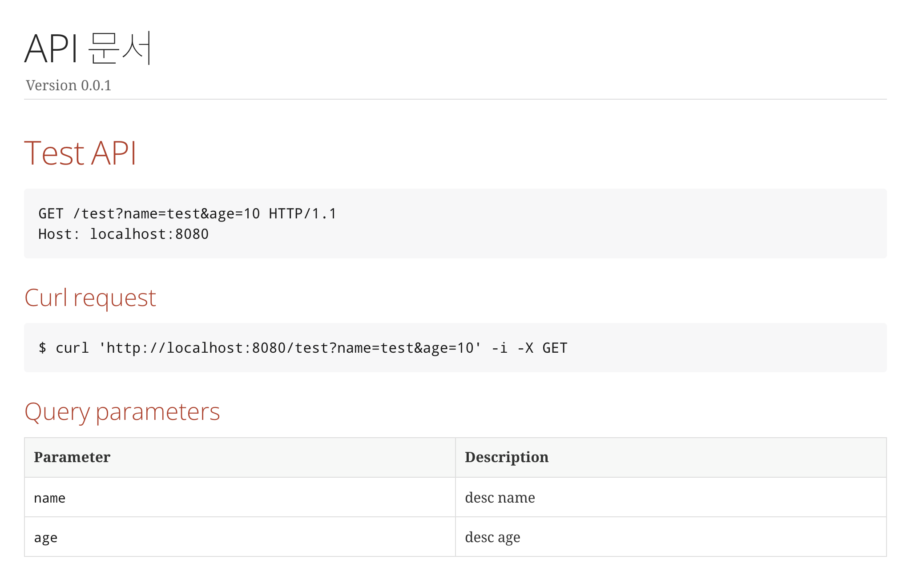Click the Host: localhost:8080 line

[123, 234]
